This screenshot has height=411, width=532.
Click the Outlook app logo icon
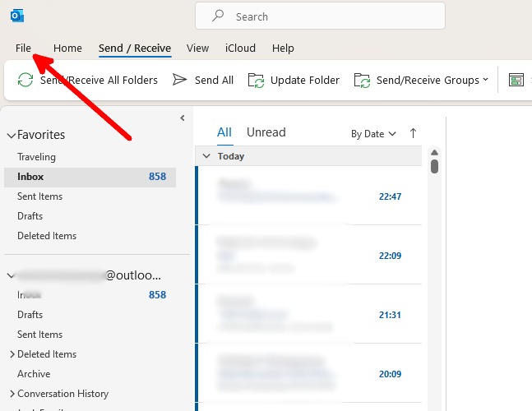17,16
